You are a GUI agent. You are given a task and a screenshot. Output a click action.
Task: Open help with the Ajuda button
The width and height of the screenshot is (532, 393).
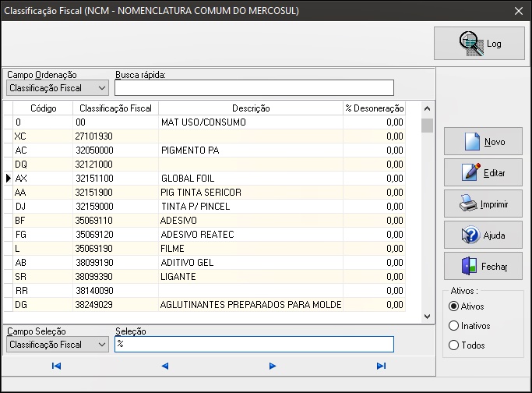(483, 235)
